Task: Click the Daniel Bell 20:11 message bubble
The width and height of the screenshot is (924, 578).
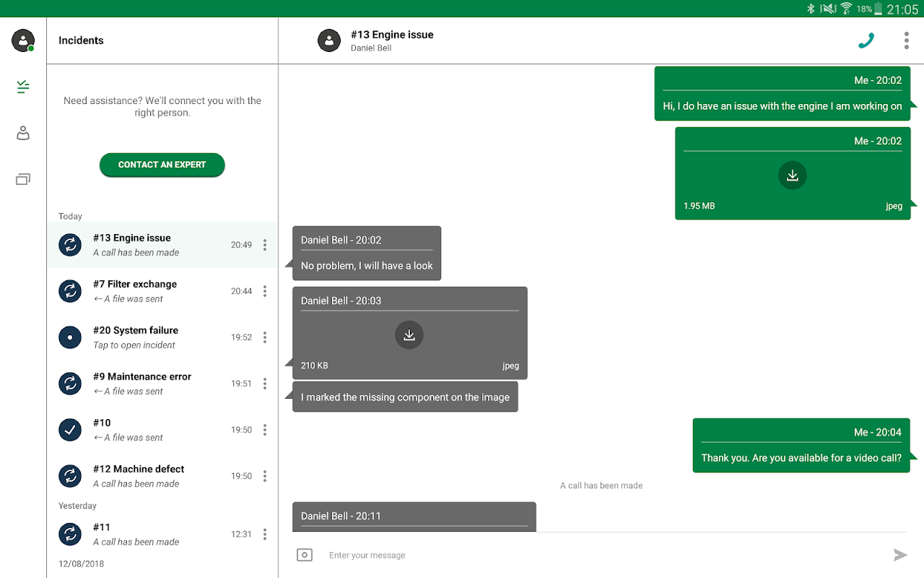Action: (x=414, y=517)
